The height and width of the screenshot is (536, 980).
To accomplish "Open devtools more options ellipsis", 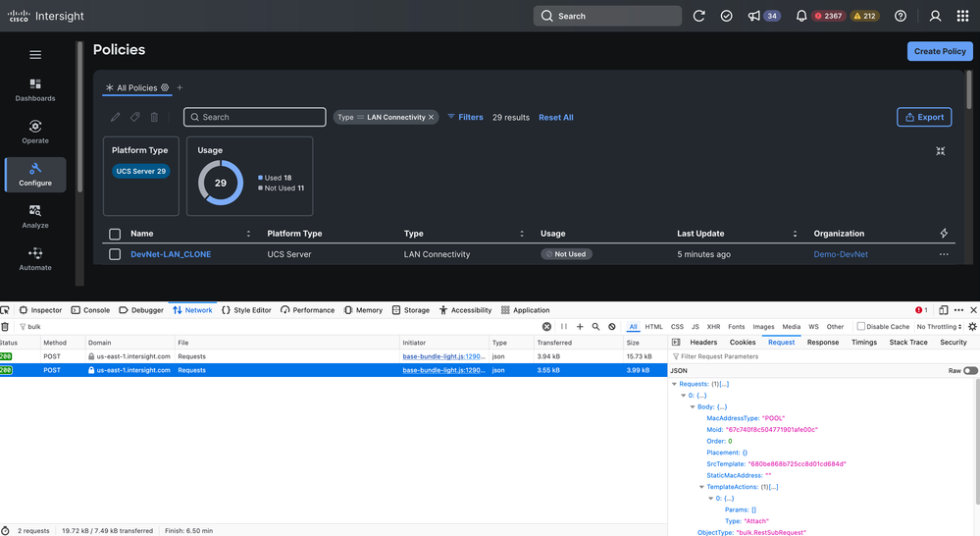I will pos(958,310).
